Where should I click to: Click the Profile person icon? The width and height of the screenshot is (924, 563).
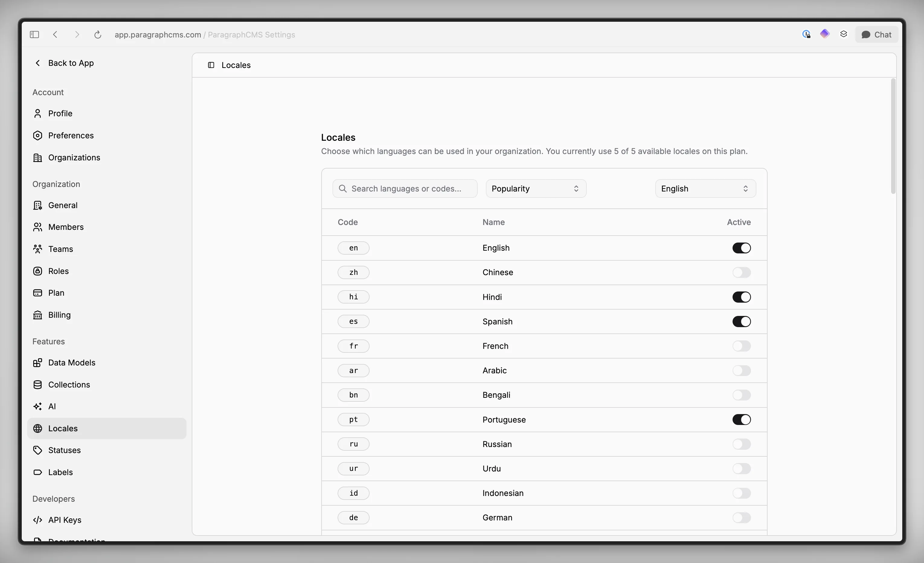pyautogui.click(x=37, y=113)
